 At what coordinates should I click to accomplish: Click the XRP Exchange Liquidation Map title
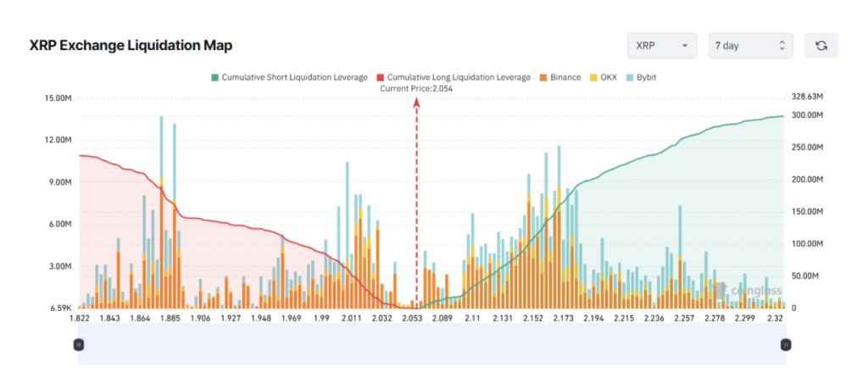click(x=131, y=46)
